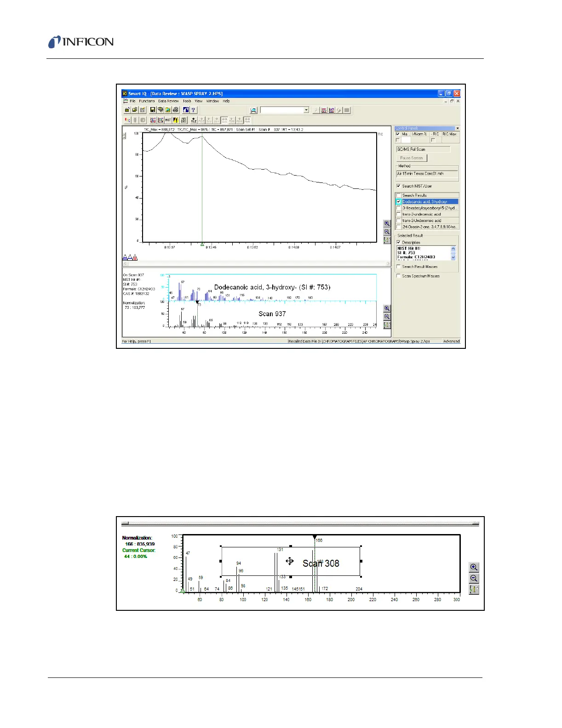The width and height of the screenshot is (562, 728).
Task: Click autoscale icon beside the chromatogram
Action: [387, 239]
